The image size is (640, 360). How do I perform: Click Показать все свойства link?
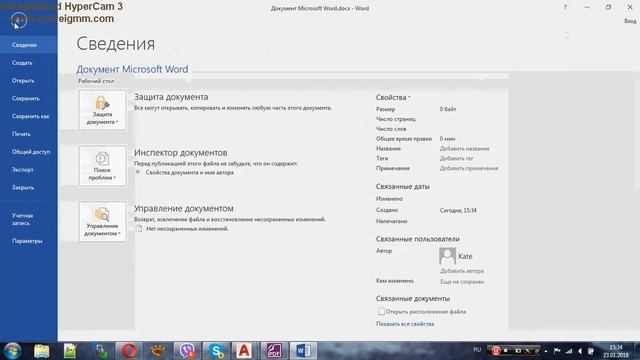(405, 324)
